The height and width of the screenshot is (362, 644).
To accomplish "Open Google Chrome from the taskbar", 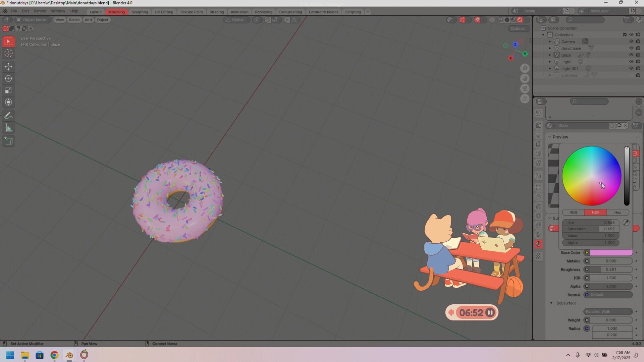I will pos(54,355).
